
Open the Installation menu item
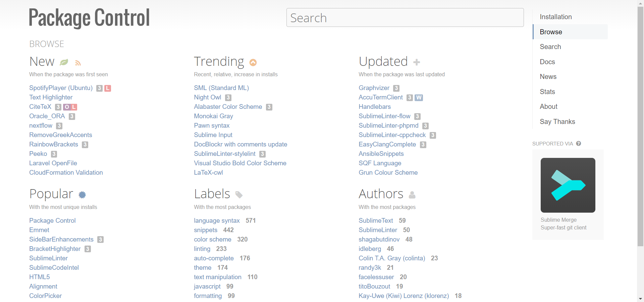coord(570,17)
